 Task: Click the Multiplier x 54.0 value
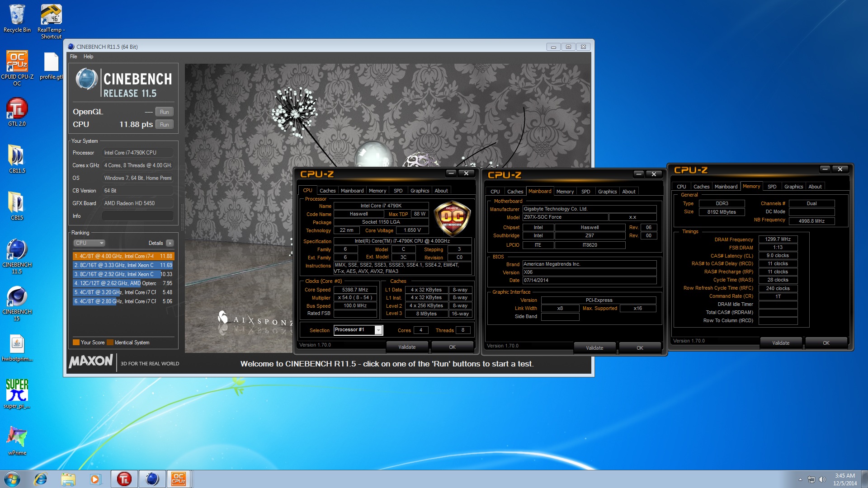click(x=355, y=298)
